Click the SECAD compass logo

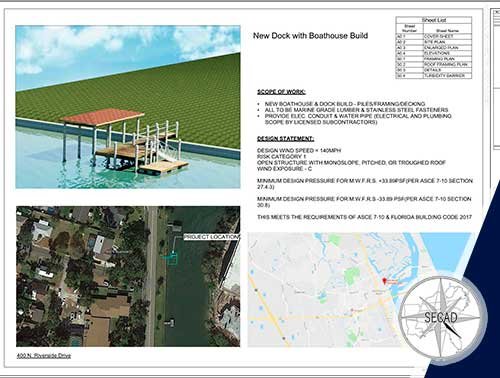(441, 318)
